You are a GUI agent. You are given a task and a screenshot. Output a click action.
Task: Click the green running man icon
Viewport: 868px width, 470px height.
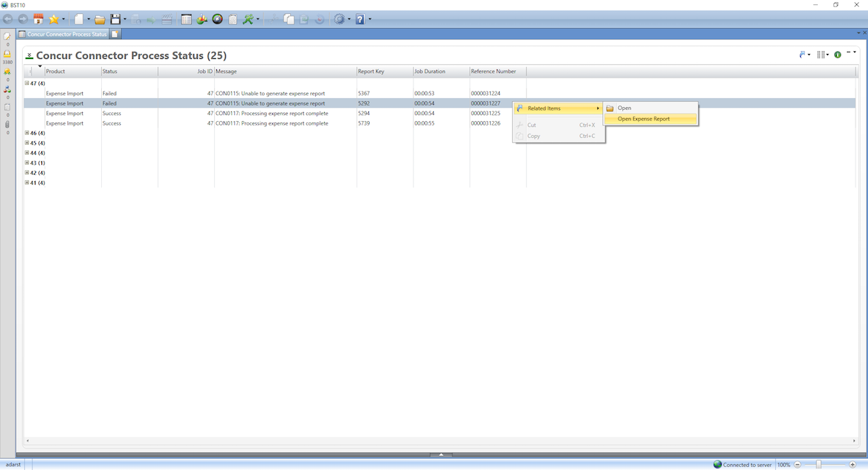point(248,19)
